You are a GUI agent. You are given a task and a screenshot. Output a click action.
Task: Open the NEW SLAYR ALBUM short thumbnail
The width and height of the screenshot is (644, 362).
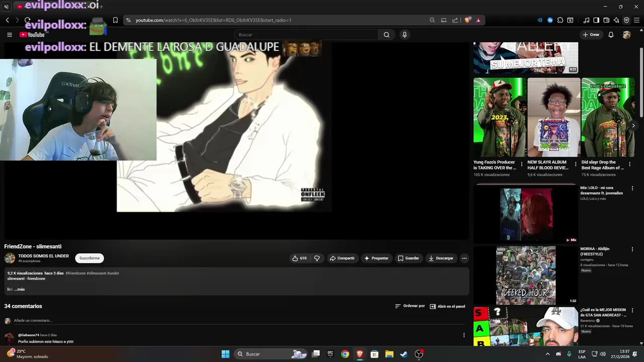click(x=554, y=117)
